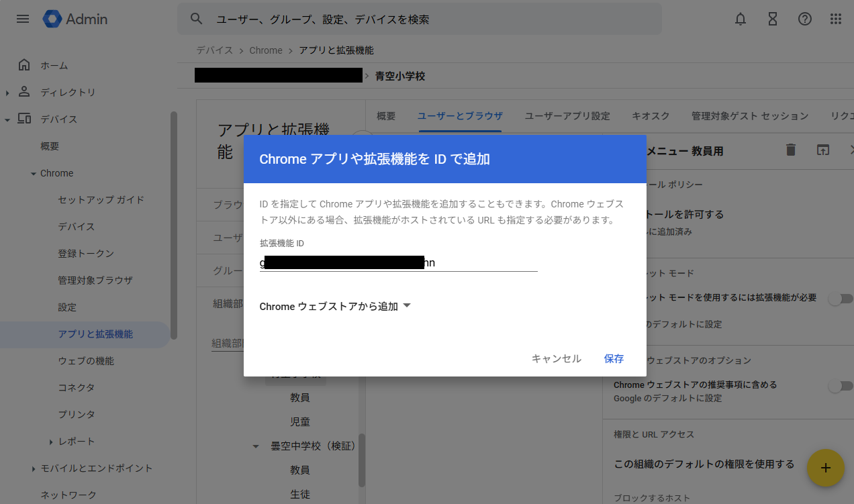Collapse the Chrome sidebar subsection
The width and height of the screenshot is (854, 504).
[34, 174]
